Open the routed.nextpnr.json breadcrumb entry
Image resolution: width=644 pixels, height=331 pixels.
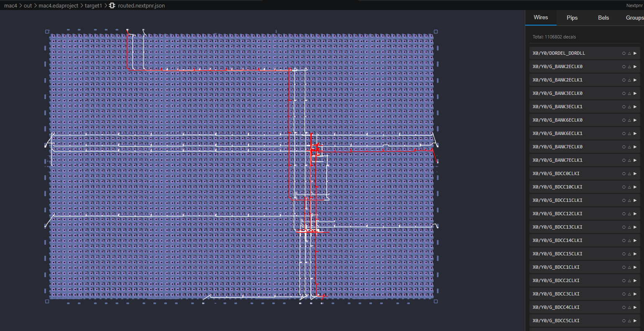tap(141, 6)
